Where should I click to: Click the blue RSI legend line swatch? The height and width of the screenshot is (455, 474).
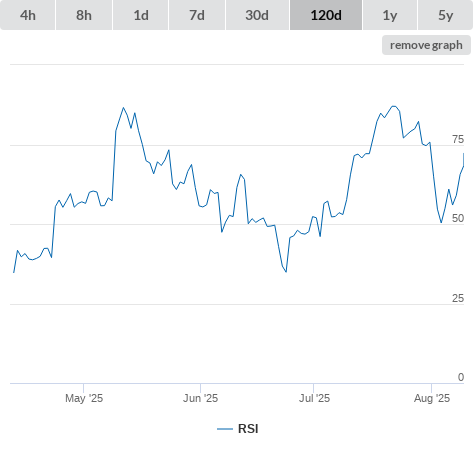[225, 429]
